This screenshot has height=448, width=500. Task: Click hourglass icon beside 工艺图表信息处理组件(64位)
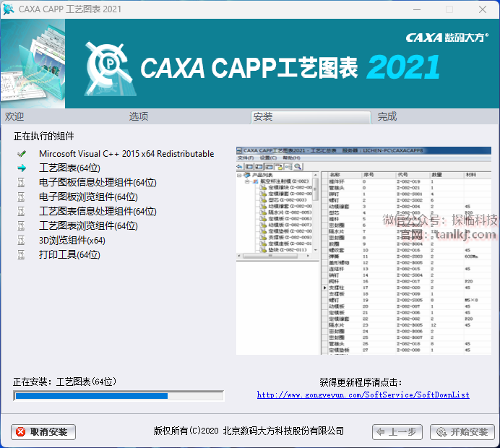21,211
